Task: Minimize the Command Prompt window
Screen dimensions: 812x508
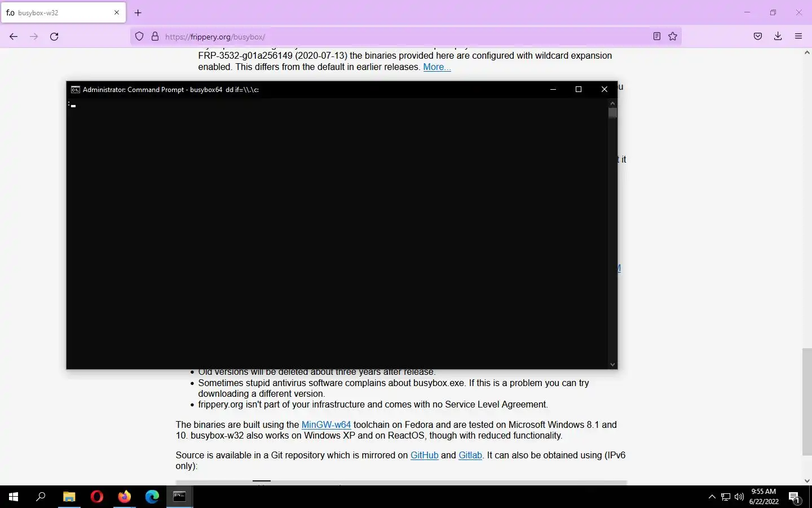Action: click(x=553, y=89)
